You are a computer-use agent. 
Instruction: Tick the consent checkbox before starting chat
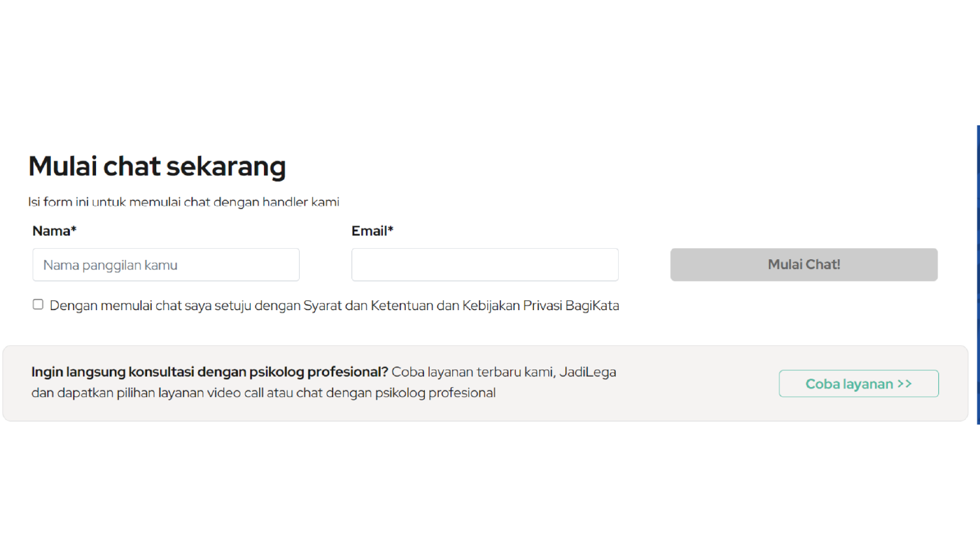coord(37,304)
